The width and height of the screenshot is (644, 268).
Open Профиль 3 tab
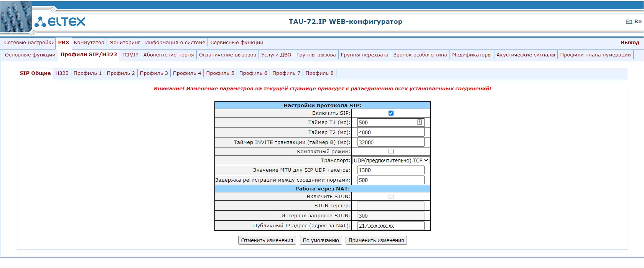pyautogui.click(x=154, y=73)
